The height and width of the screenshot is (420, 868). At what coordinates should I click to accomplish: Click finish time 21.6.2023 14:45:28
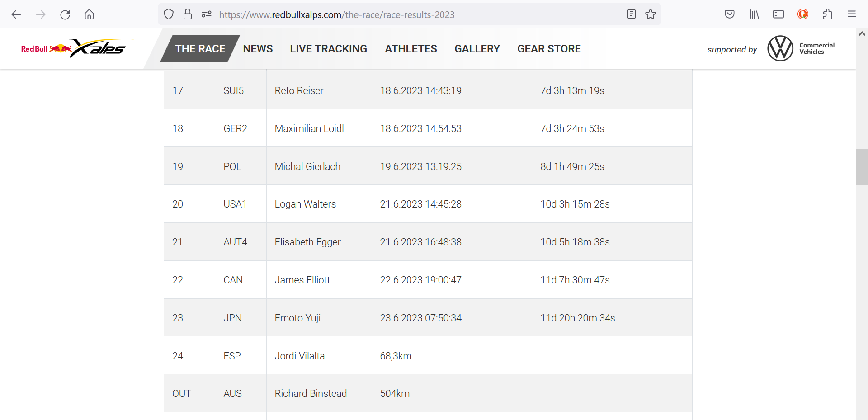click(x=420, y=204)
